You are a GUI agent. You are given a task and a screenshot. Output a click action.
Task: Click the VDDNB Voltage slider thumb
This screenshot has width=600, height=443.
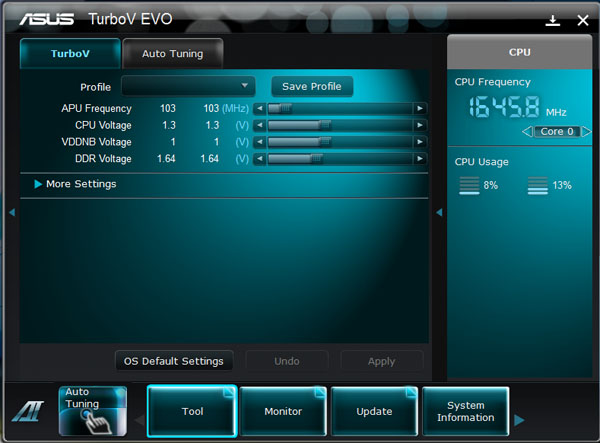point(325,142)
